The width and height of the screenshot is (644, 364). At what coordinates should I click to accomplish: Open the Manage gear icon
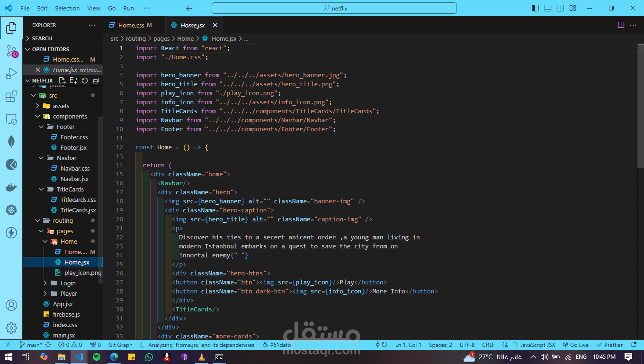pos(11,328)
